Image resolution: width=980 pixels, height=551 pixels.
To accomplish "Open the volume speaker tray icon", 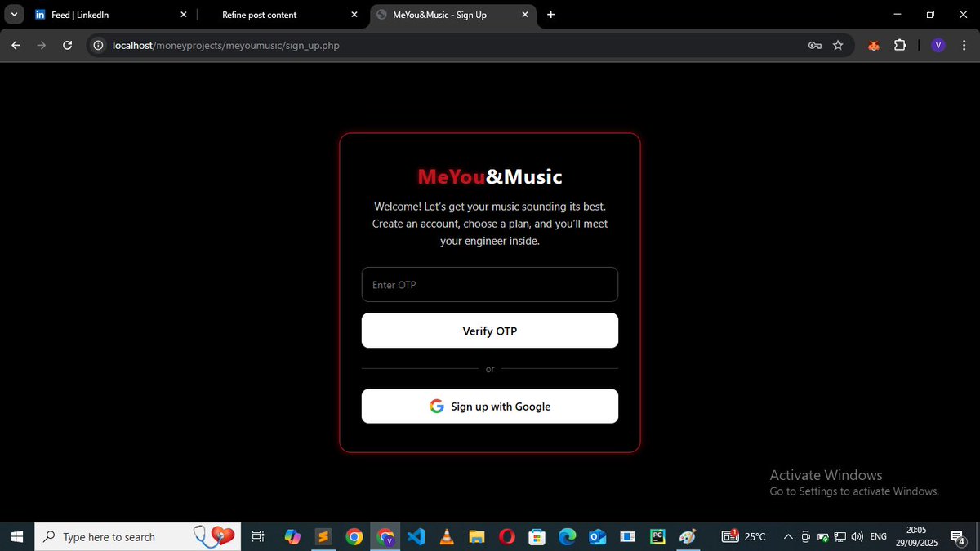I will [857, 536].
